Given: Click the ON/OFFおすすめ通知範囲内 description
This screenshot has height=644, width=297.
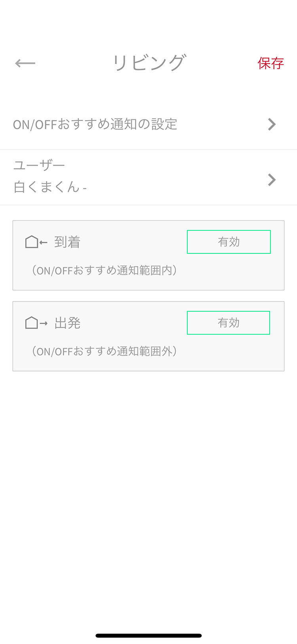Looking at the screenshot, I should (x=105, y=270).
